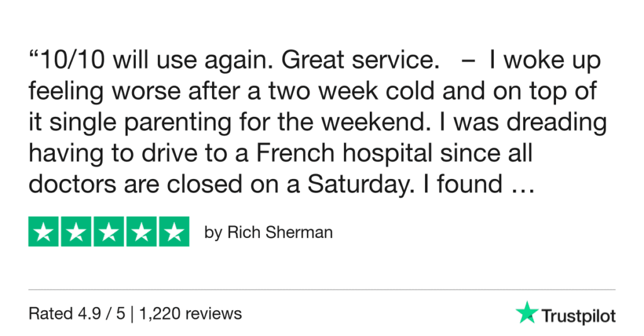Click the fourth green rating star
Screen dimensions: 644x336
pos(141,232)
